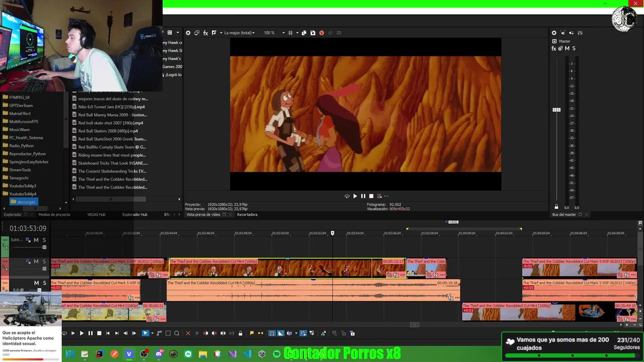644x362 pixels.
Task: Open edit tool selector dropdown arrow
Action: (x=152, y=333)
